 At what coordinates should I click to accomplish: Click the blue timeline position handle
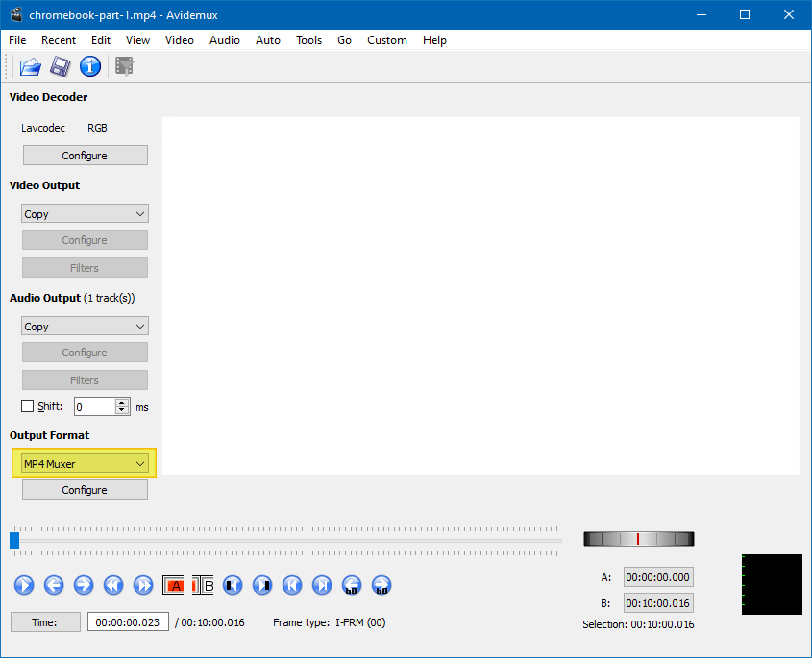(x=14, y=541)
